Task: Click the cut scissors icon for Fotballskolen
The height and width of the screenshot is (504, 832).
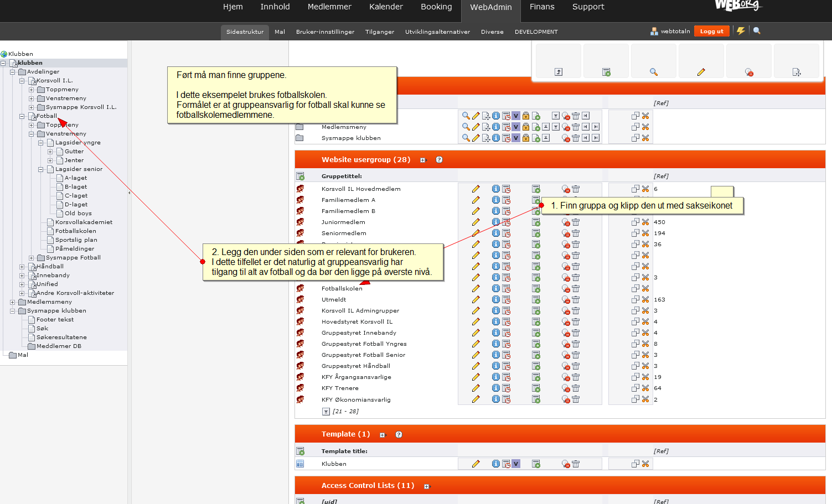Action: 645,288
